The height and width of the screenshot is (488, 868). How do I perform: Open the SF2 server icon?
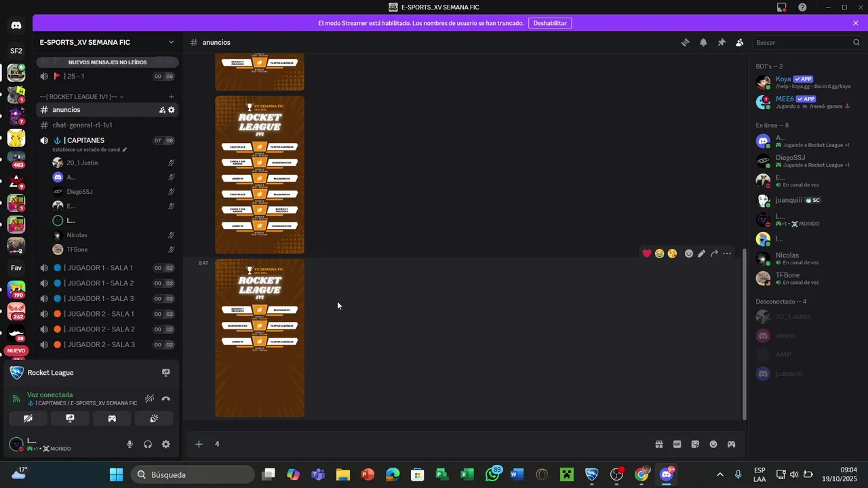[16, 51]
